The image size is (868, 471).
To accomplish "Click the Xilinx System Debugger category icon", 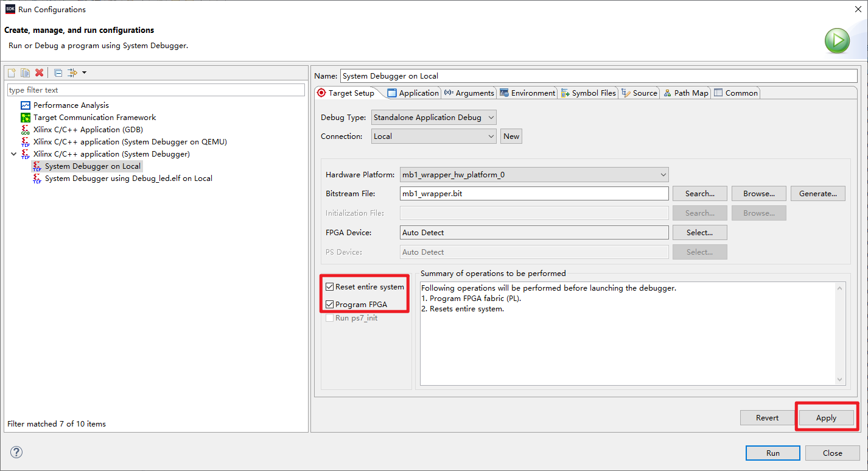I will (x=26, y=154).
